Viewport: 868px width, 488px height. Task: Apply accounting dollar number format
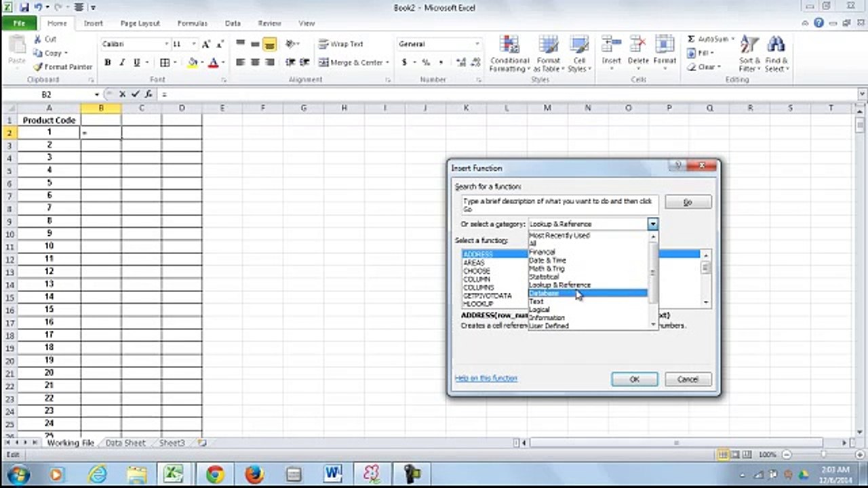(405, 62)
